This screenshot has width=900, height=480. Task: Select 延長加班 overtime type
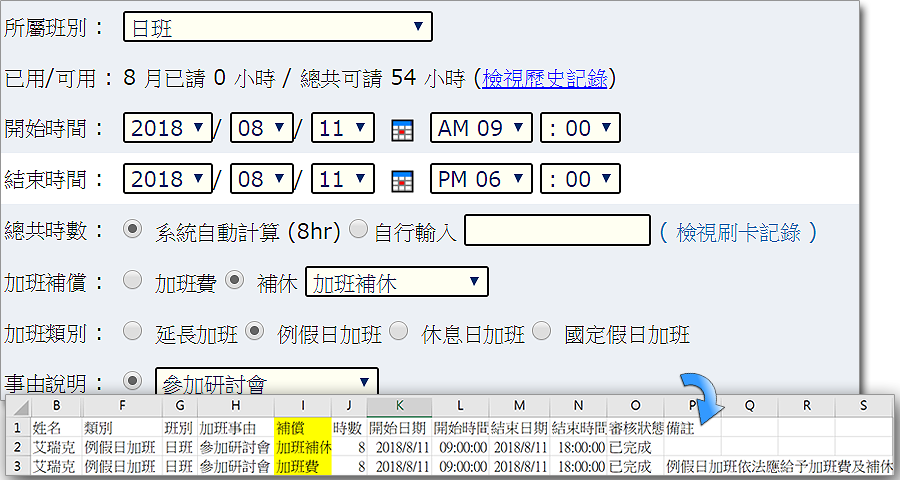click(133, 331)
